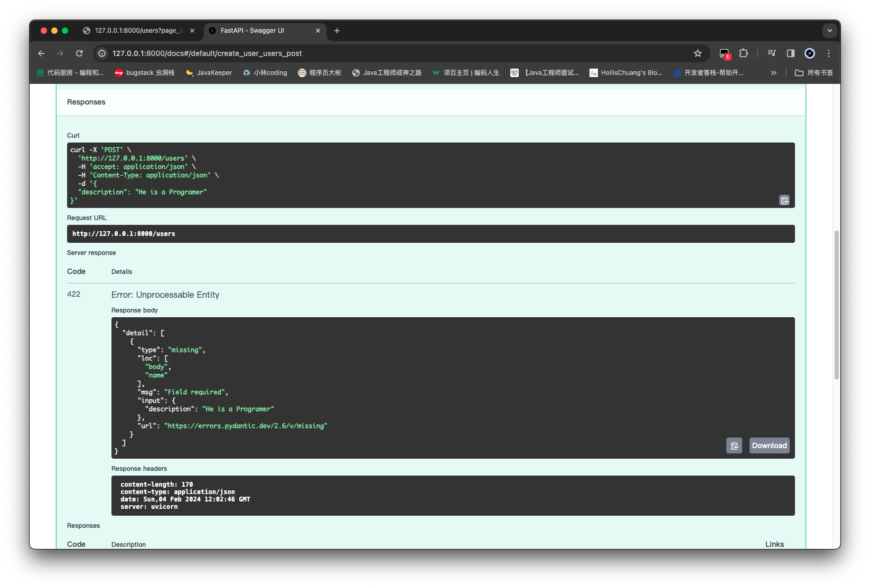Bookmark this page with the star icon
The width and height of the screenshot is (870, 588).
[698, 53]
